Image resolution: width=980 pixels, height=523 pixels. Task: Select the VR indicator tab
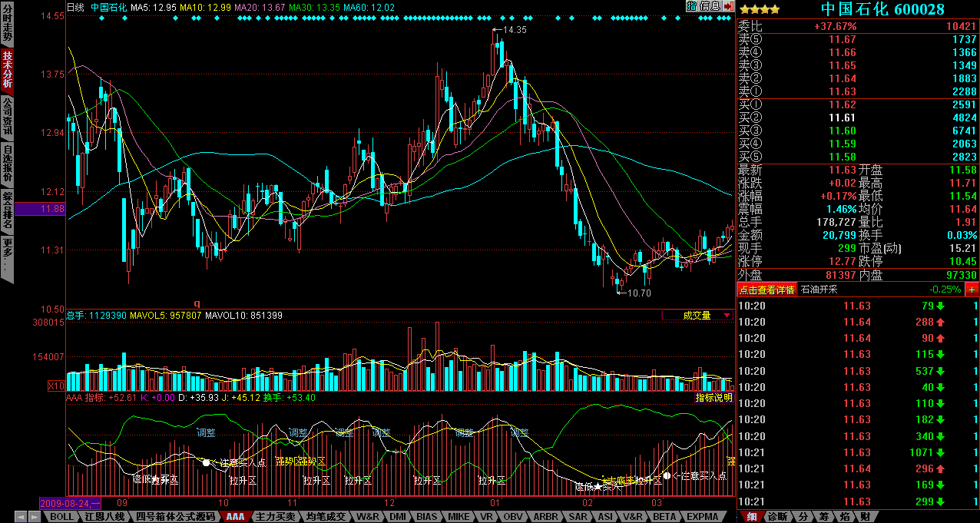(486, 517)
